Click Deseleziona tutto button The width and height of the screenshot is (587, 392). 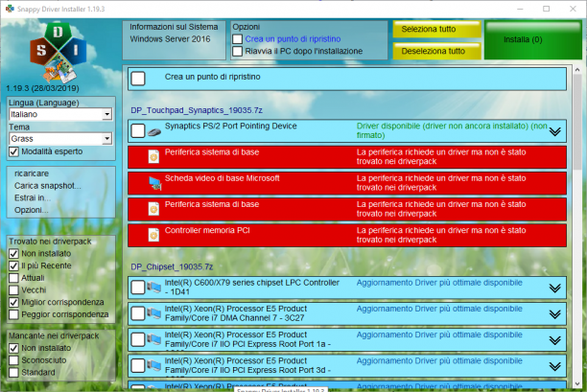tap(436, 51)
